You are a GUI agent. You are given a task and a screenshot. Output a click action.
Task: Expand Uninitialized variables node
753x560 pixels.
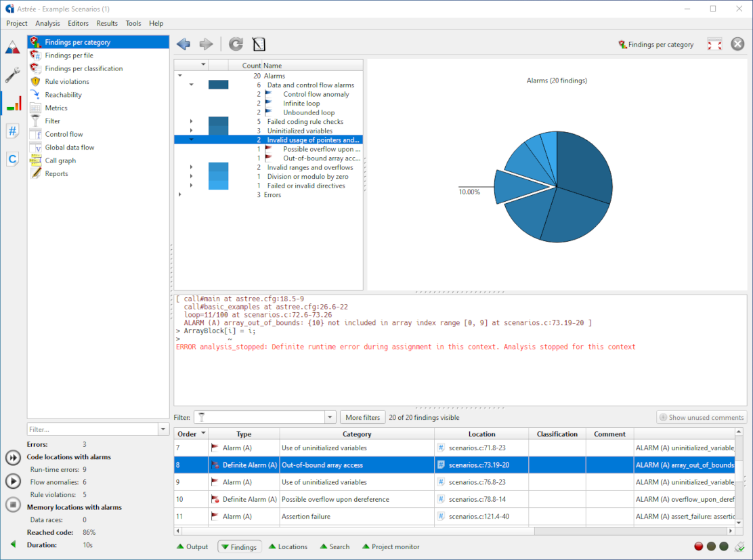[191, 131]
